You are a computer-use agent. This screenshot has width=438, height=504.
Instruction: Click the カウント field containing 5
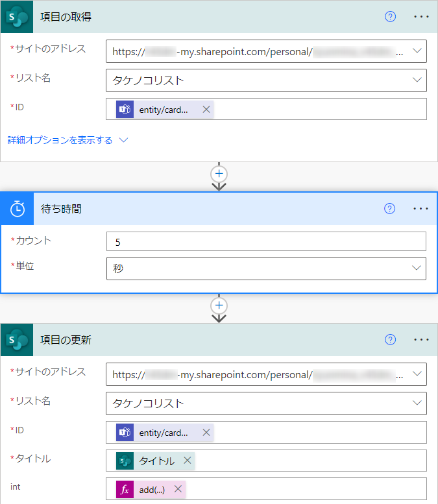[266, 241]
